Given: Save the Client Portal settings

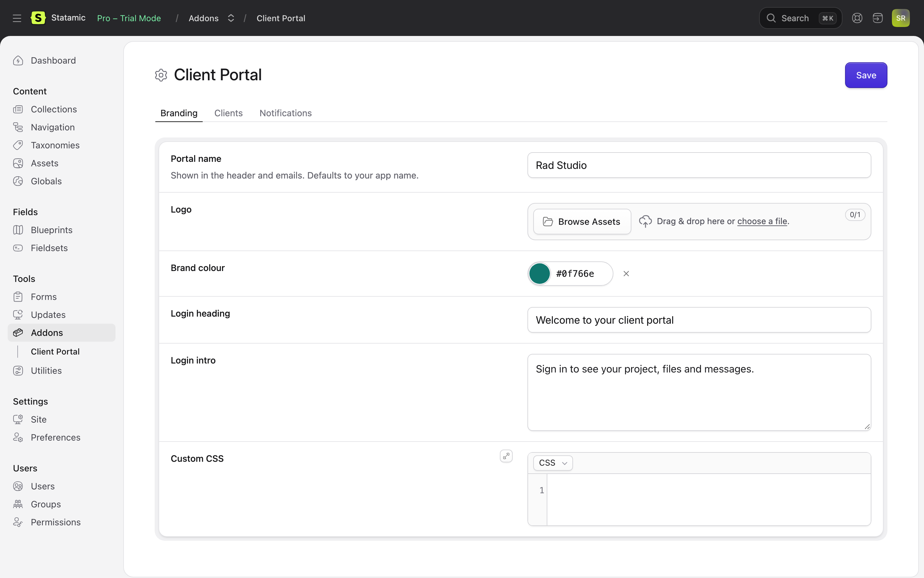Looking at the screenshot, I should coord(866,75).
